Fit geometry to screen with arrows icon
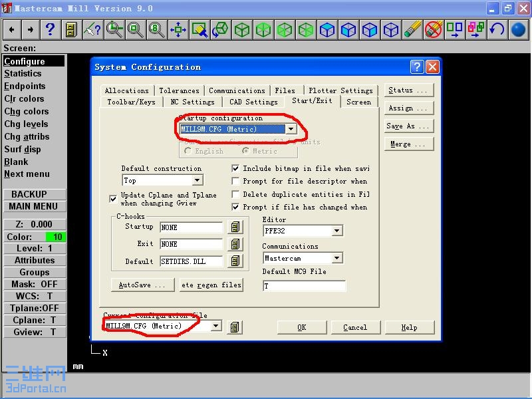This screenshot has height=399, width=532. [178, 30]
